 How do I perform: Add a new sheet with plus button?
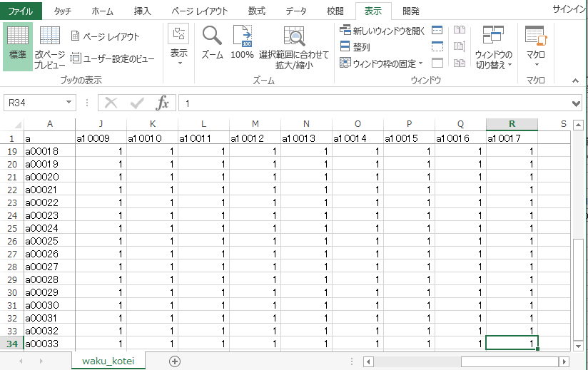pos(175,361)
